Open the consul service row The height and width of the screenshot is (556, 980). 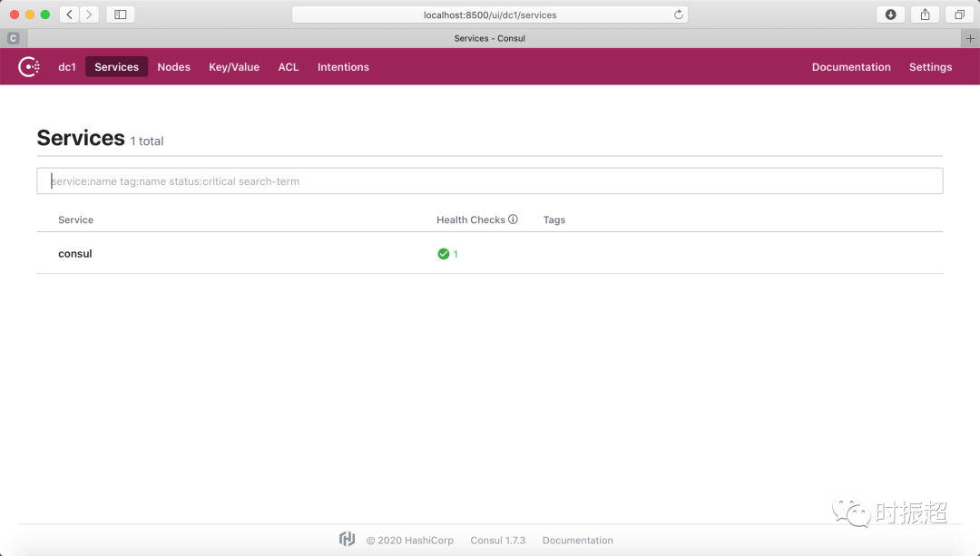coord(489,254)
